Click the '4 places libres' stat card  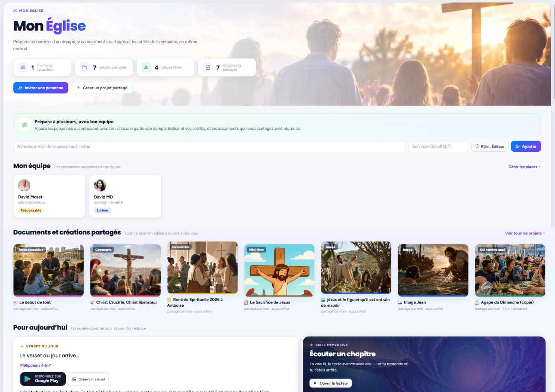tap(166, 67)
